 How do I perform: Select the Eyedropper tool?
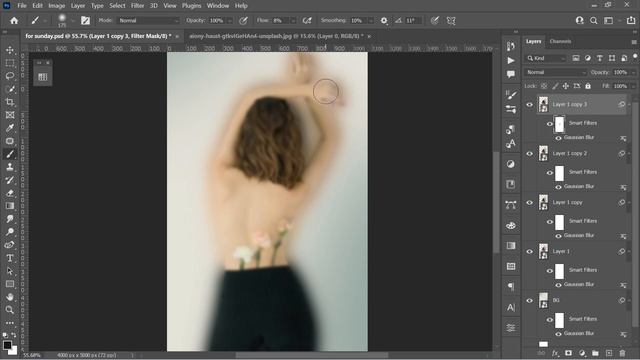click(10, 128)
